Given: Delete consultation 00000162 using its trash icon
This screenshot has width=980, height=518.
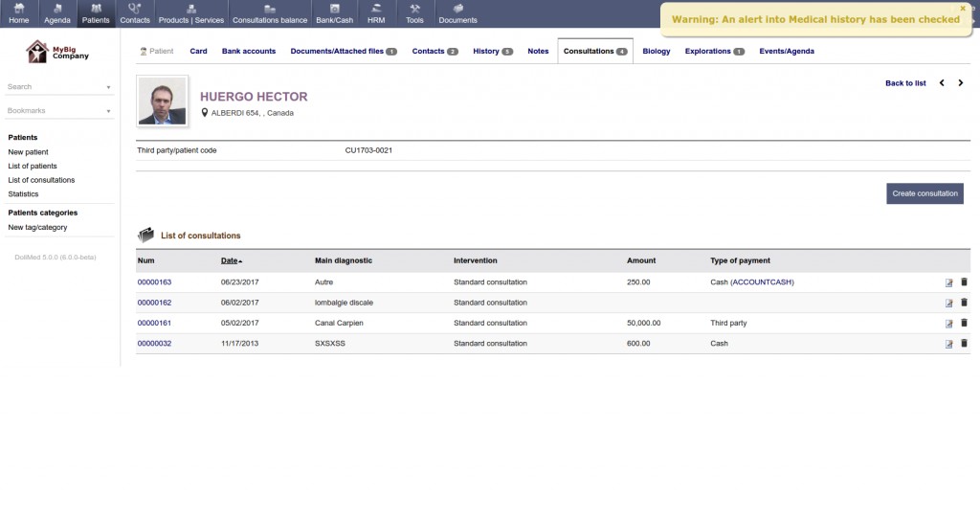Looking at the screenshot, I should tap(964, 303).
